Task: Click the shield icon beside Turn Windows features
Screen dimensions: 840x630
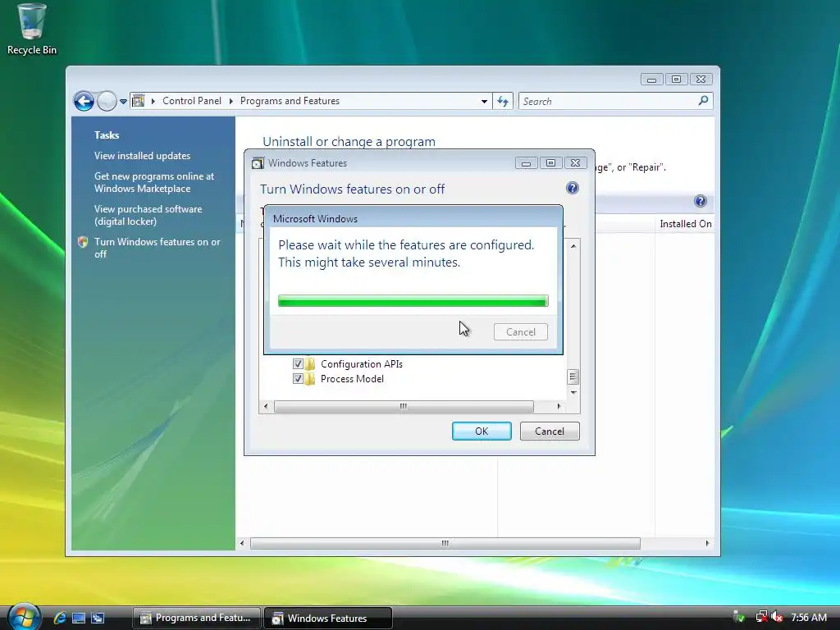Action: click(x=83, y=242)
